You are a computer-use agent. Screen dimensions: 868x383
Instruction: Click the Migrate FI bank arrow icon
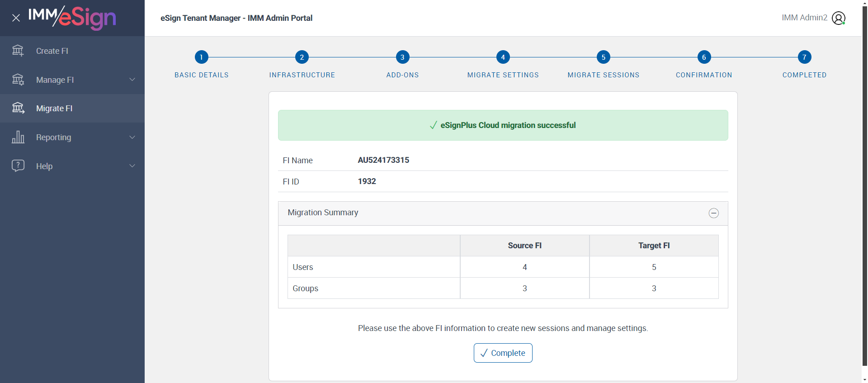click(18, 108)
